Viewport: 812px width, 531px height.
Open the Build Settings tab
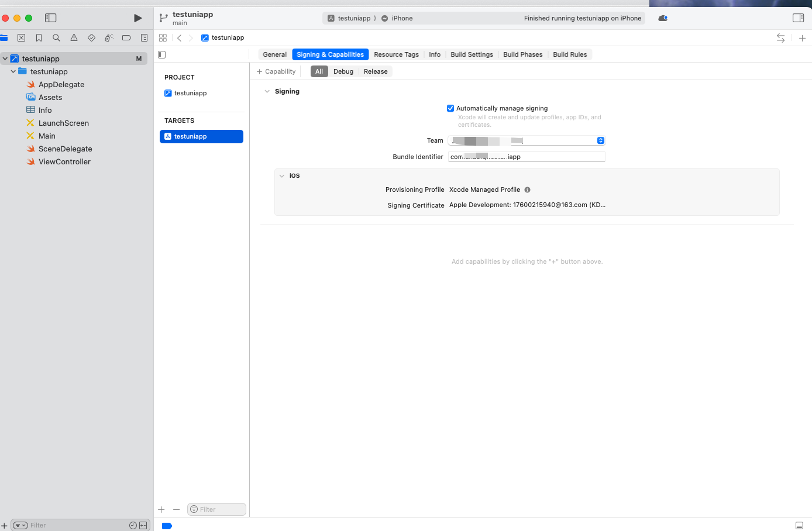tap(472, 54)
